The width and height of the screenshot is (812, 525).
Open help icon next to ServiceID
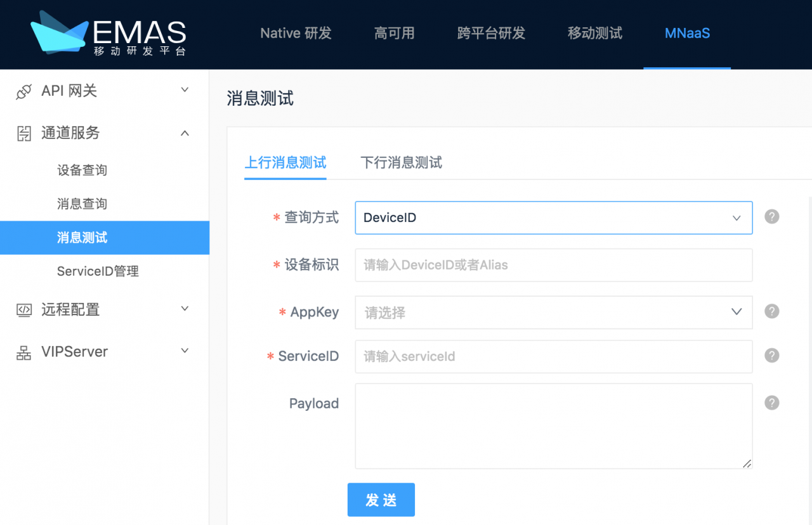click(771, 355)
